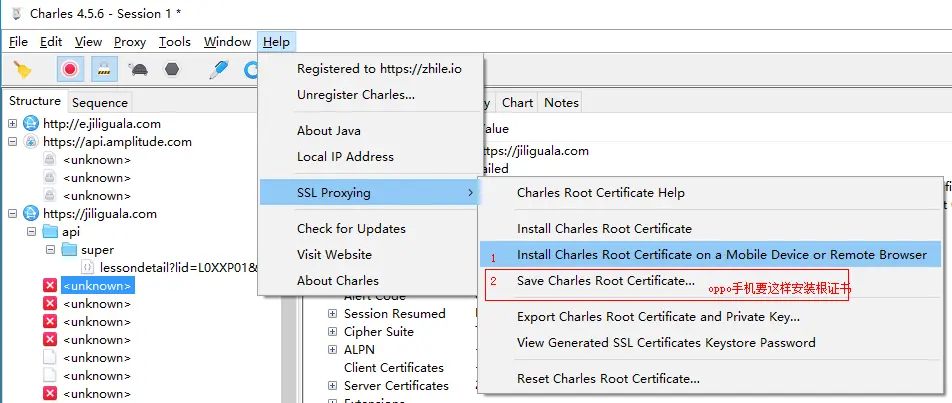
Task: Select Local IP Address
Action: pyautogui.click(x=345, y=157)
